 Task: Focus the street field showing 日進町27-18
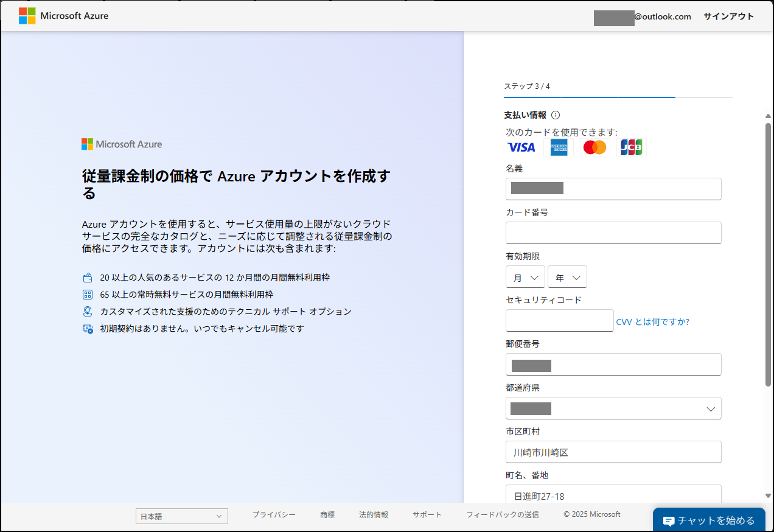tap(613, 494)
